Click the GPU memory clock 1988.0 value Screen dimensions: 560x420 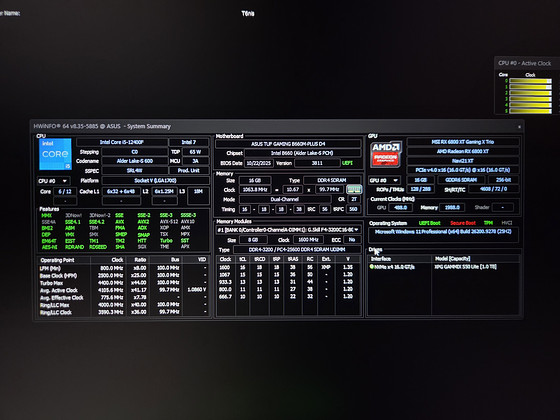pos(452,207)
